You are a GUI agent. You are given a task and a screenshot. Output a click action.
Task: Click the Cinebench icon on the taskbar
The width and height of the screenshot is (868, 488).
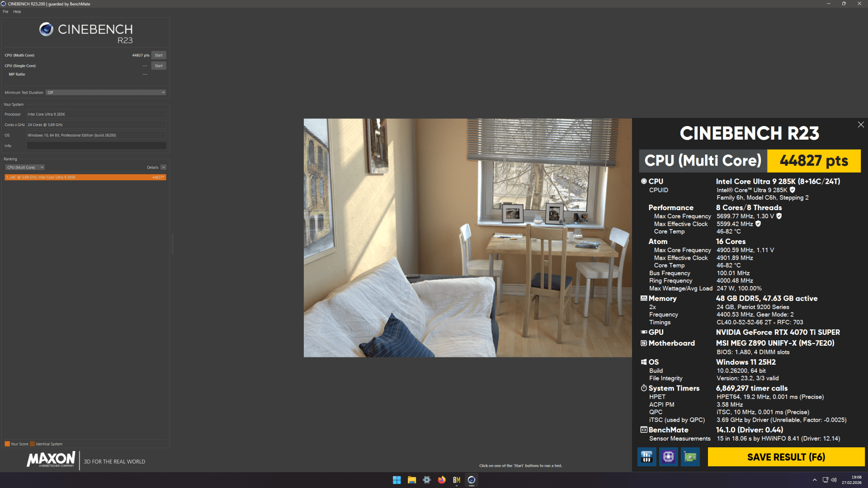(x=472, y=480)
